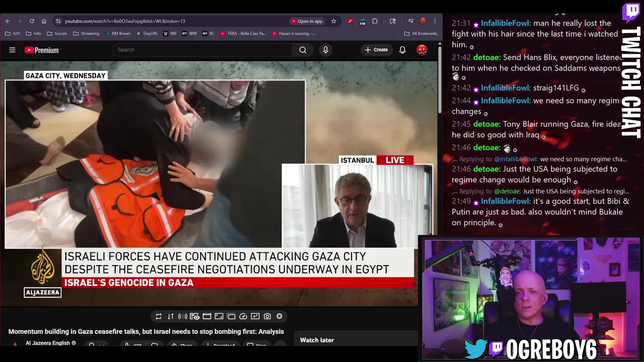Click the YouTube search field
Screen dimensions: 644x362
coord(202,50)
